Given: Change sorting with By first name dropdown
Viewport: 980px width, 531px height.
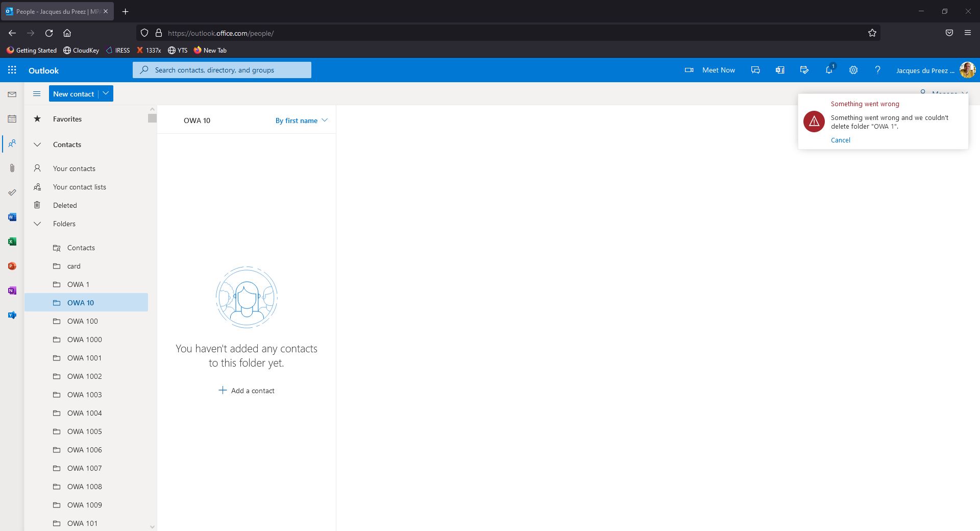Looking at the screenshot, I should coord(300,120).
